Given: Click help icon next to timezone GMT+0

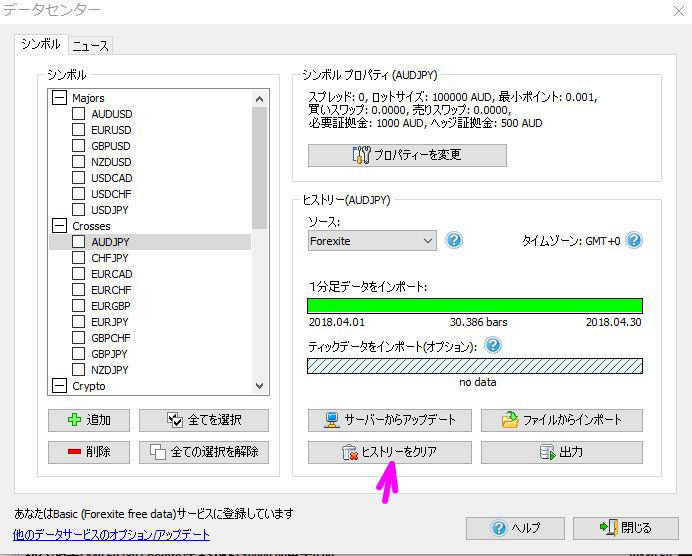Looking at the screenshot, I should pos(634,240).
